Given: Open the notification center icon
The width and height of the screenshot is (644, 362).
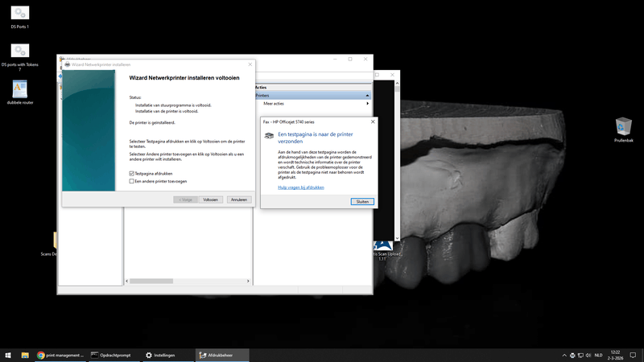Looking at the screenshot, I should (x=633, y=356).
